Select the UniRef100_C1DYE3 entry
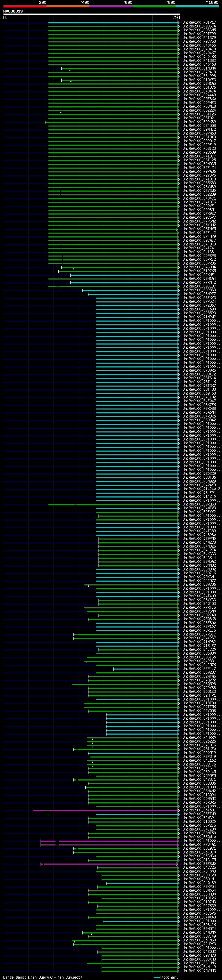 click(199, 80)
